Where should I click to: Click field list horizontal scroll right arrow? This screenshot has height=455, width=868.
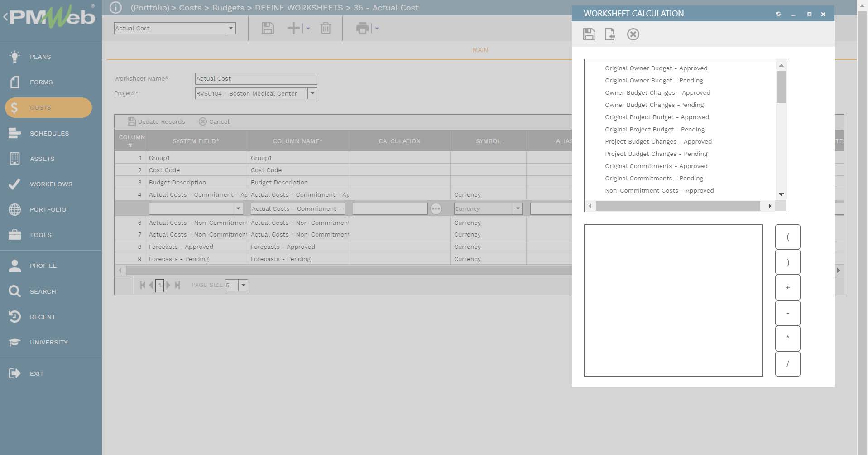pos(770,206)
